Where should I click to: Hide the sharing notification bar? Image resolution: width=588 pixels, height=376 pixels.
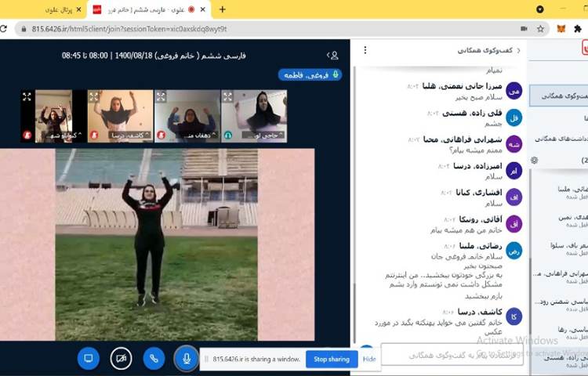tap(369, 359)
